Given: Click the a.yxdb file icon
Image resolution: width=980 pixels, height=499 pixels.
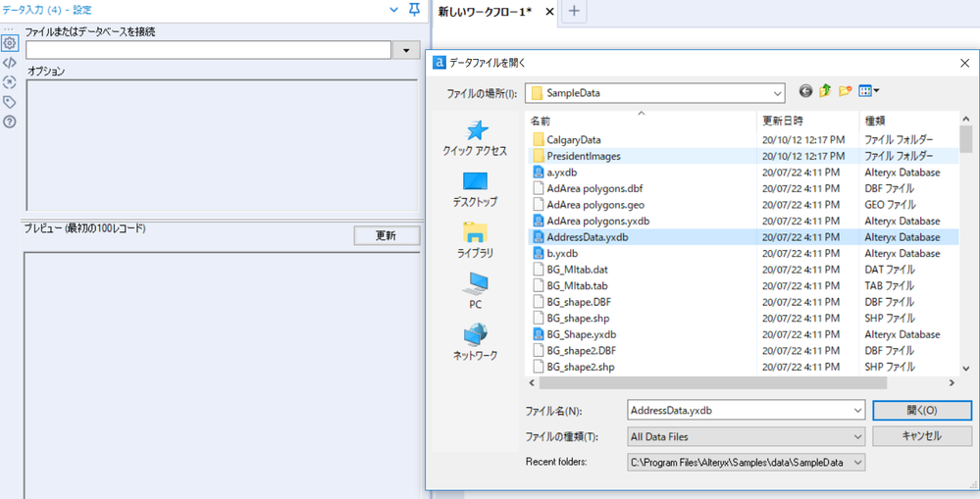Looking at the screenshot, I should [x=539, y=173].
